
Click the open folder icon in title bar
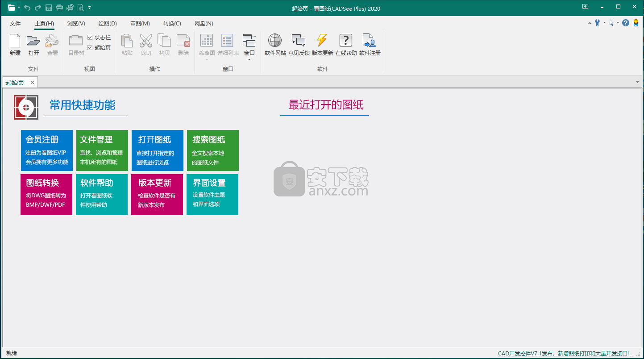click(x=12, y=8)
